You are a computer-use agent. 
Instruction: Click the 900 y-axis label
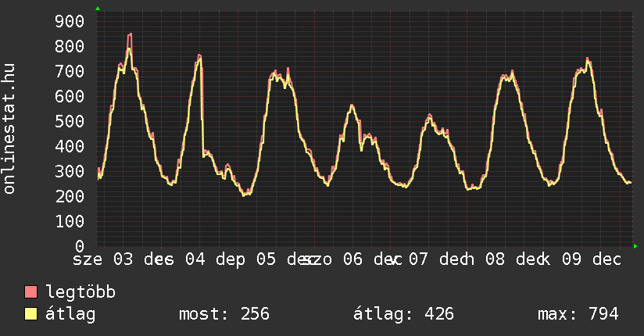click(70, 21)
